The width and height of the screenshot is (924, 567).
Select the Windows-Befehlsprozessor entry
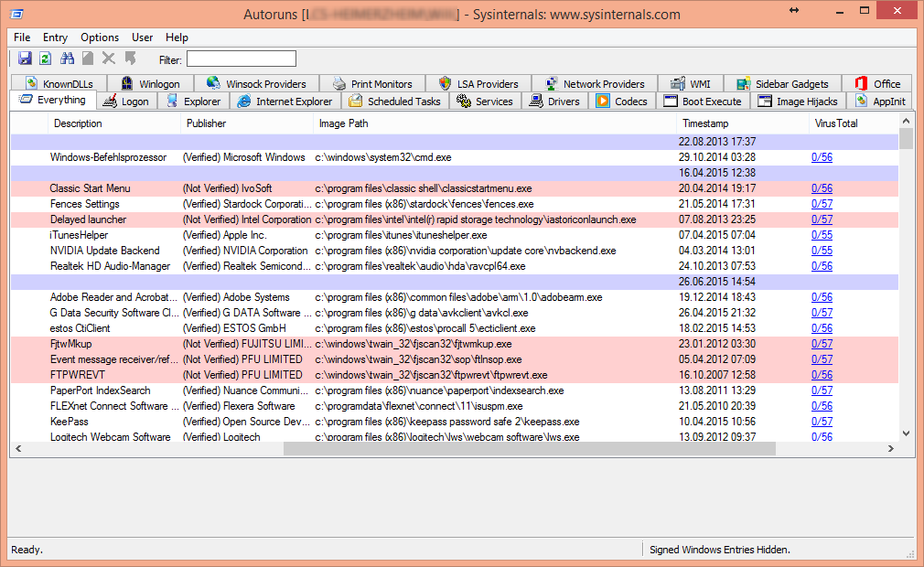coord(108,157)
